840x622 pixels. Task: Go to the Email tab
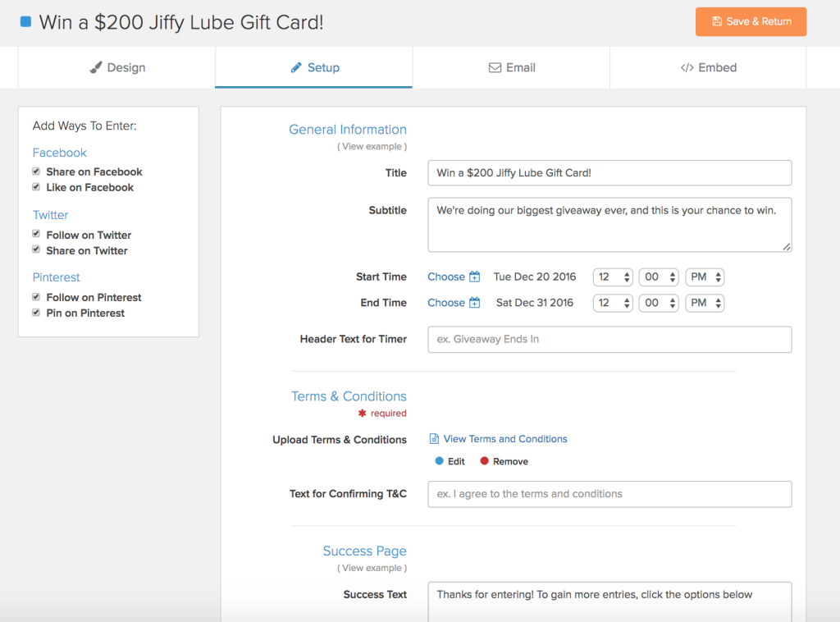point(511,67)
